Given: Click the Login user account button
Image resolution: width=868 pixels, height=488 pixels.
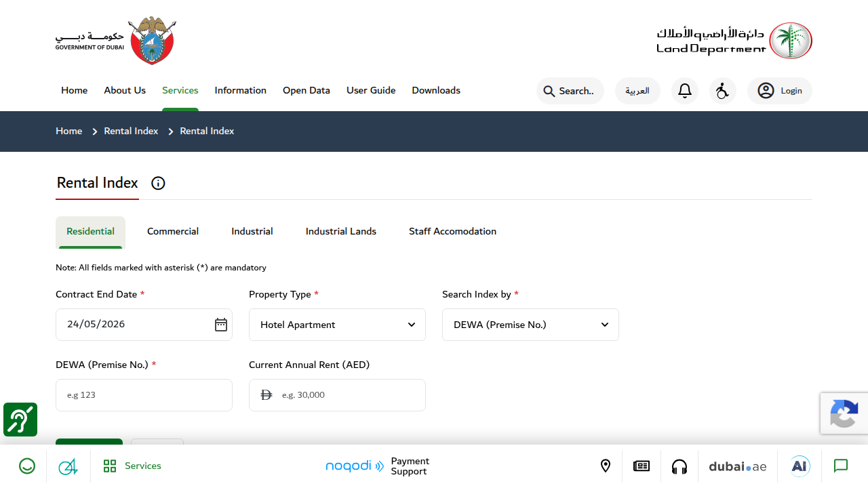Looking at the screenshot, I should click(x=780, y=91).
